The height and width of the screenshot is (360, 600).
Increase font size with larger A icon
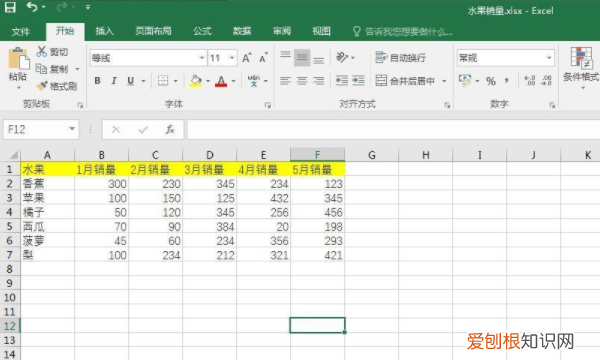coord(247,58)
